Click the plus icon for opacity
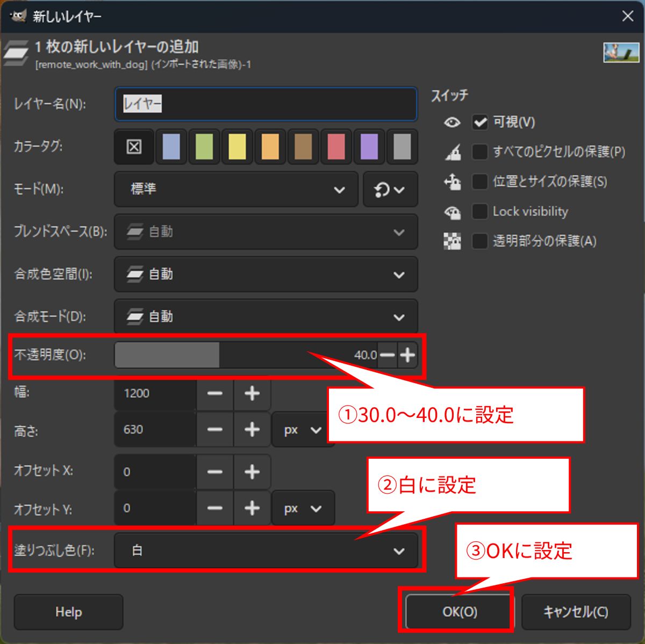645x644 pixels. pyautogui.click(x=408, y=355)
